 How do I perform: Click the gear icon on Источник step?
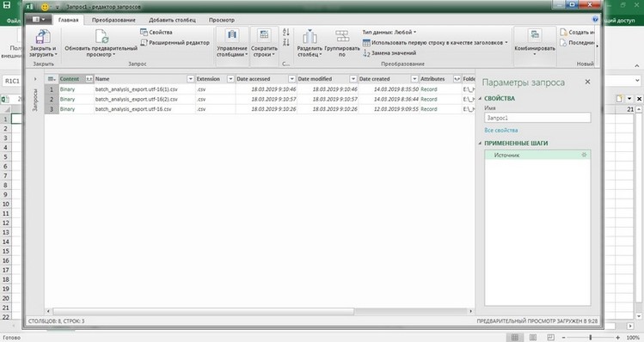pos(584,155)
